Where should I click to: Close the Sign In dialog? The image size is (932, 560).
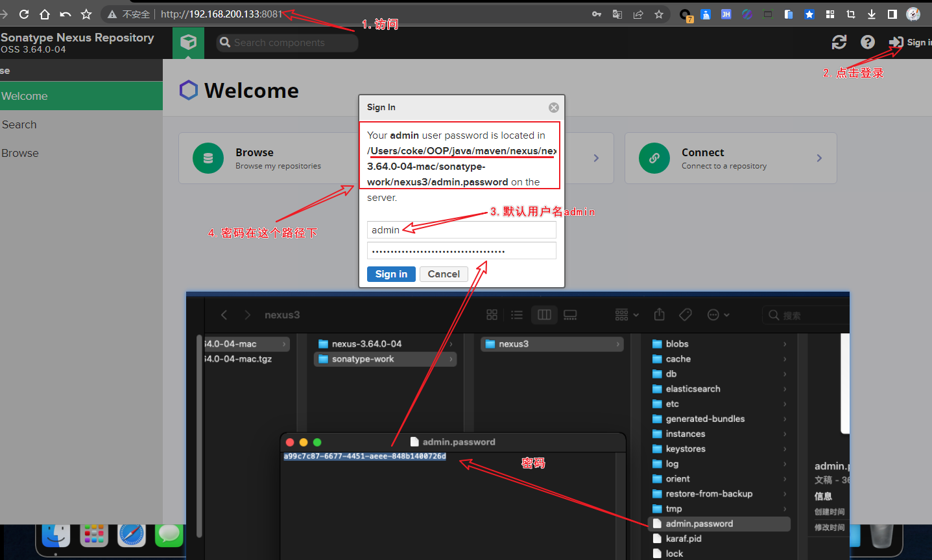tap(554, 108)
